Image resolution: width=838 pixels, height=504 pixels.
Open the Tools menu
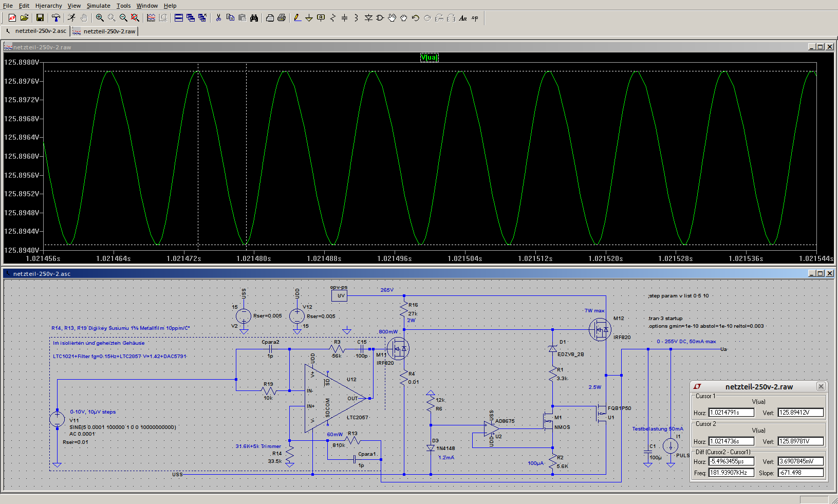(123, 6)
